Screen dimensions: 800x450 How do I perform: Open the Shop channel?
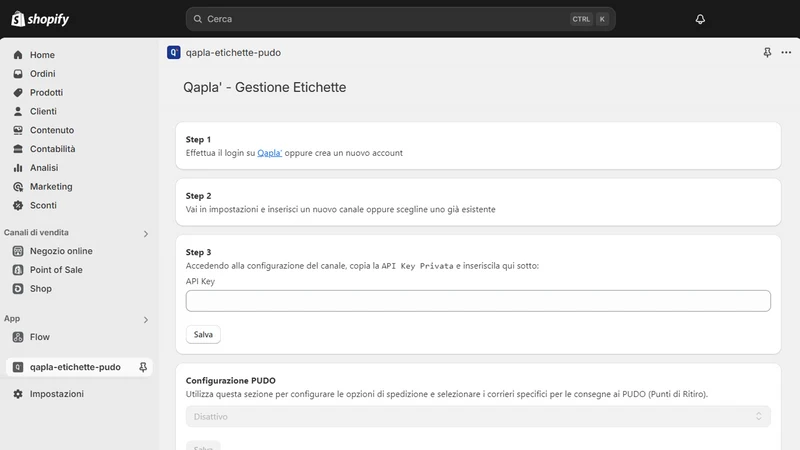point(41,289)
